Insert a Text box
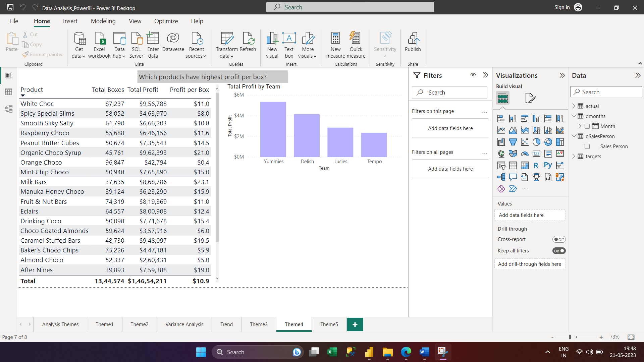Screen dimensions: 644x362 [289, 45]
